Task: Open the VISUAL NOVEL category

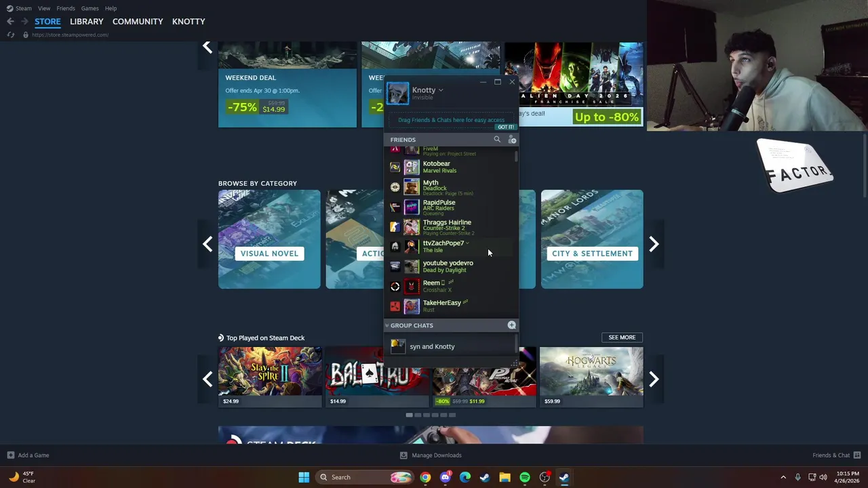Action: pyautogui.click(x=269, y=239)
